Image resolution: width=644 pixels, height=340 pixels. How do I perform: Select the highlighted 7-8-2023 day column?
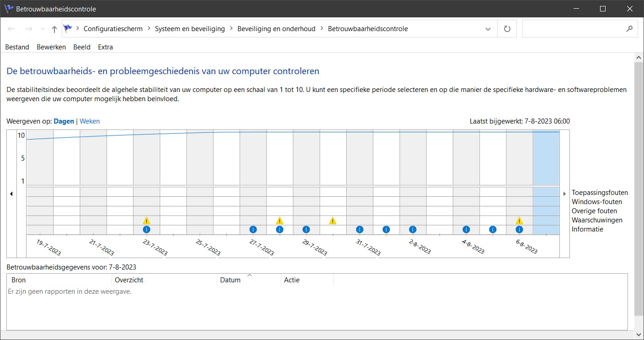coord(546,182)
